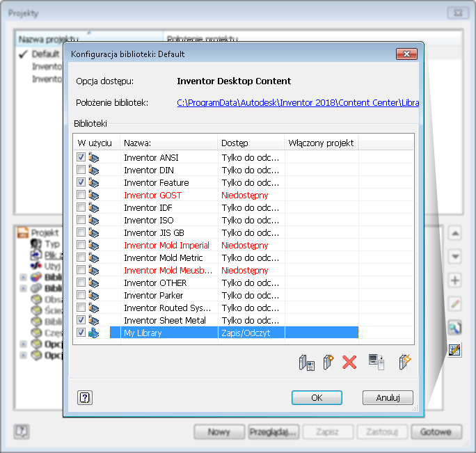Select the Inventor Mold Meusb... row name
Viewport: 476px width, 453px height.
pos(168,270)
